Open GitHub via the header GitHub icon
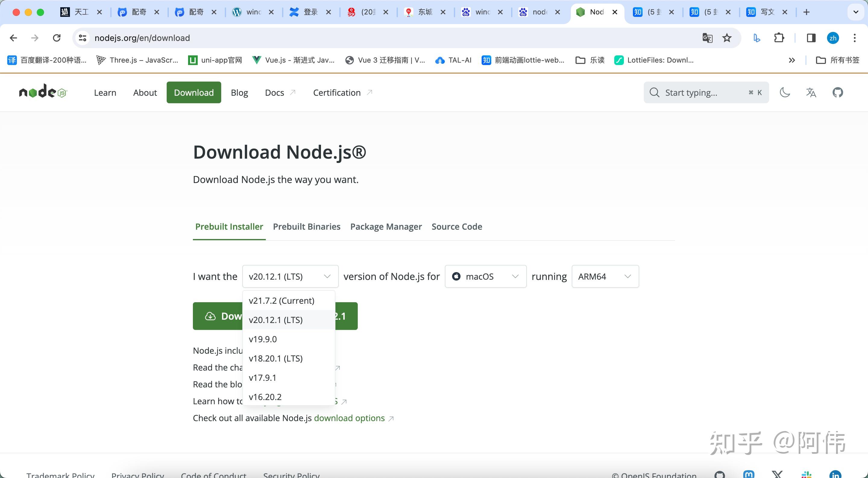868x478 pixels. click(838, 92)
